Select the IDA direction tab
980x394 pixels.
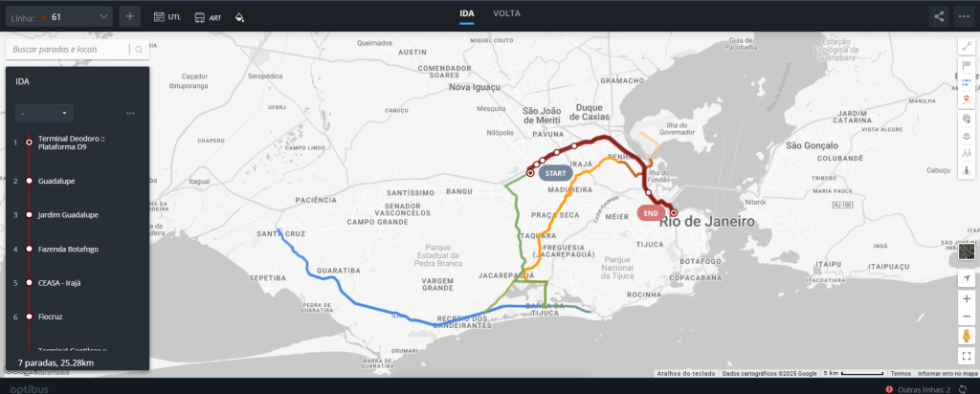coord(467,14)
